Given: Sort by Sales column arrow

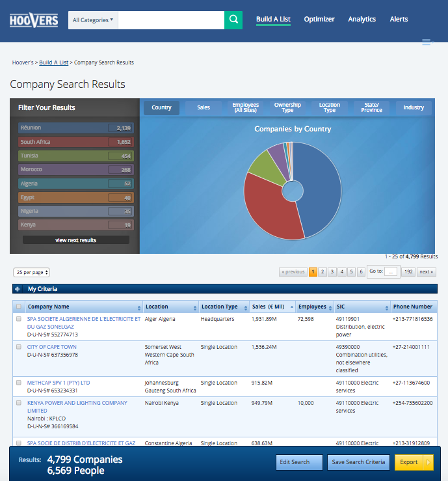Looking at the screenshot, I should pyautogui.click(x=292, y=307).
